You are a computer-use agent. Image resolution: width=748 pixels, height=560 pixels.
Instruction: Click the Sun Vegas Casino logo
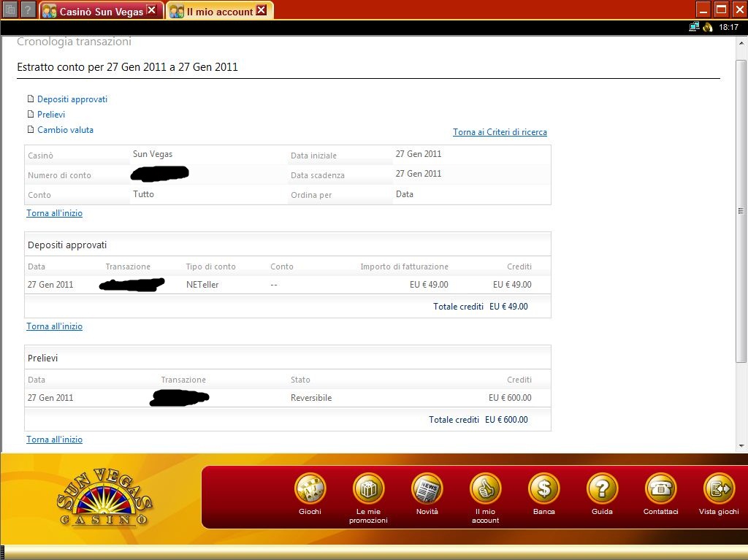point(104,497)
